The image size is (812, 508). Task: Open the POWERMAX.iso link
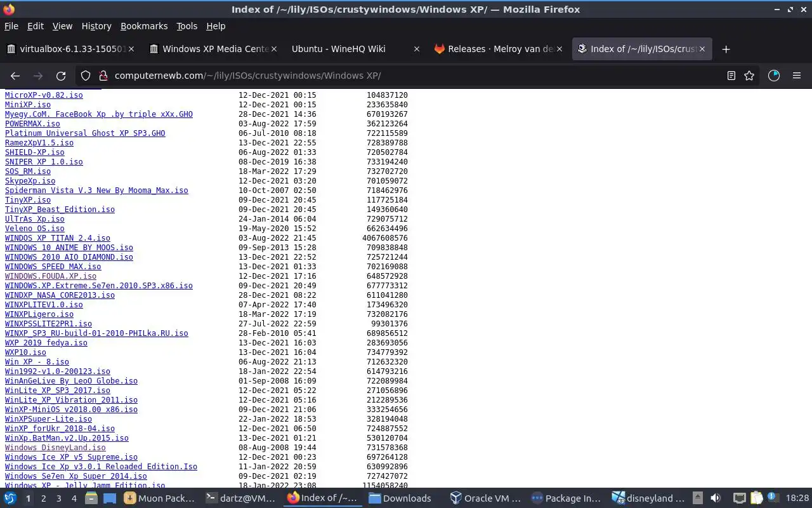click(x=32, y=124)
